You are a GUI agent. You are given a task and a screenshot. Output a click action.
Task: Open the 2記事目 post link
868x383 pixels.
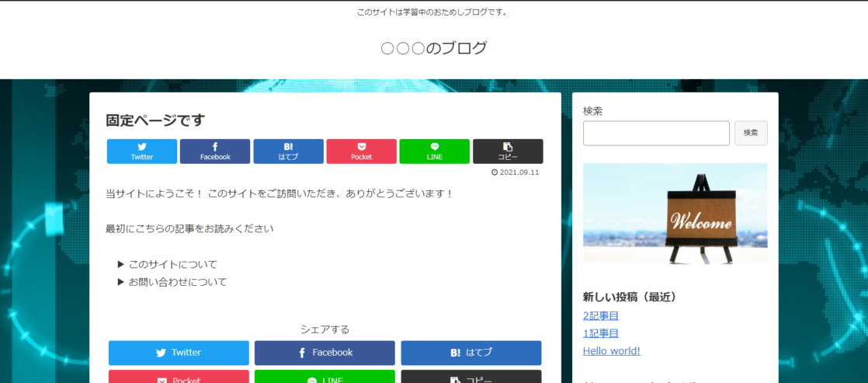pos(601,316)
